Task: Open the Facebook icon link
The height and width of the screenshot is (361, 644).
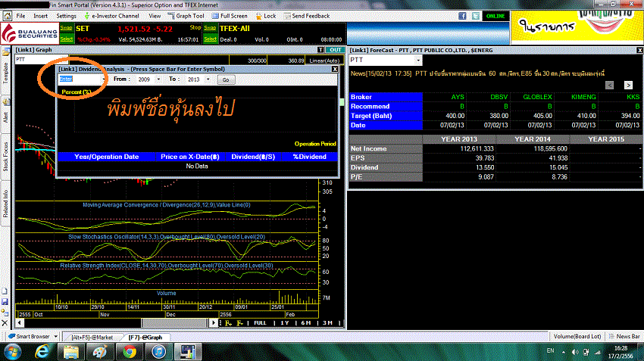Action: pos(462,16)
